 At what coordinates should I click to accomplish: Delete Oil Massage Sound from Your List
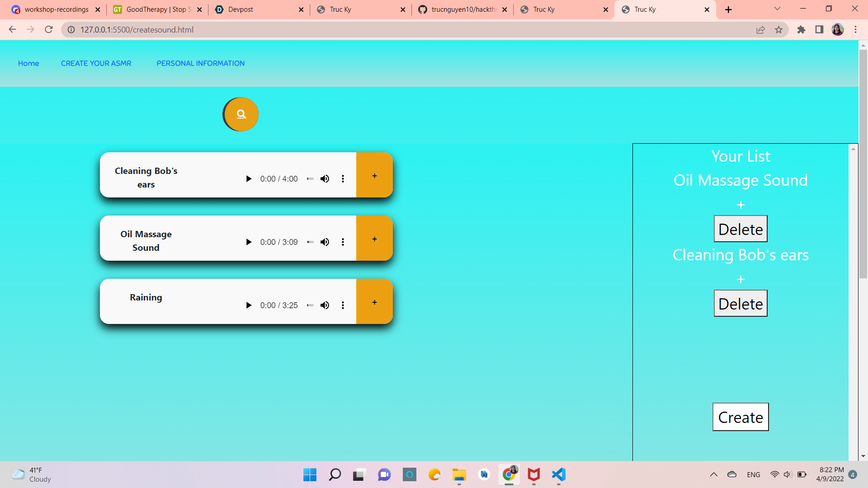741,229
